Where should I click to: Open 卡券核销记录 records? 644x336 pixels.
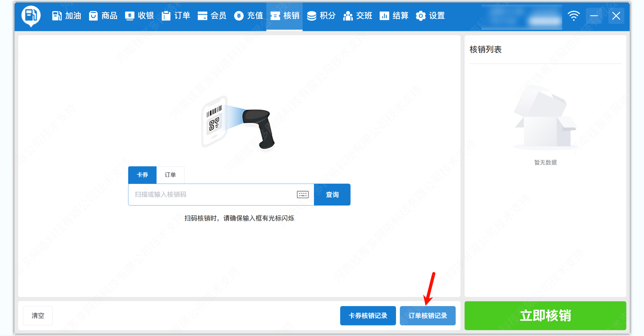pos(368,315)
